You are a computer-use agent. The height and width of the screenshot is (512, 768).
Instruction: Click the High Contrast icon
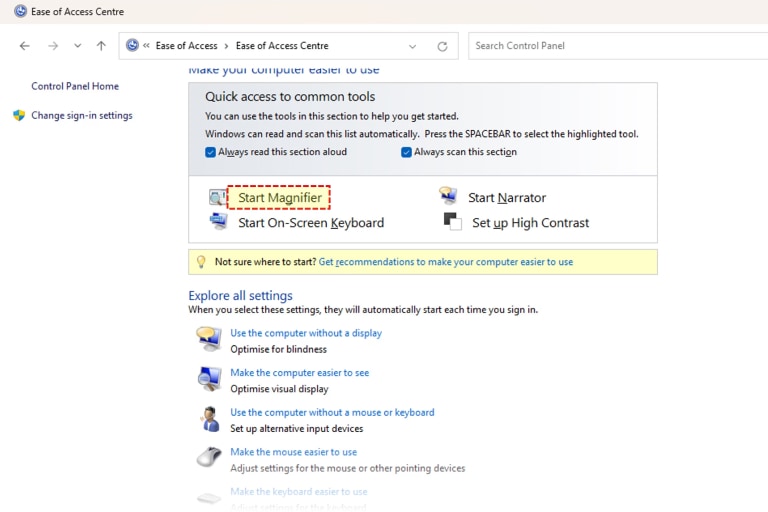tap(452, 222)
